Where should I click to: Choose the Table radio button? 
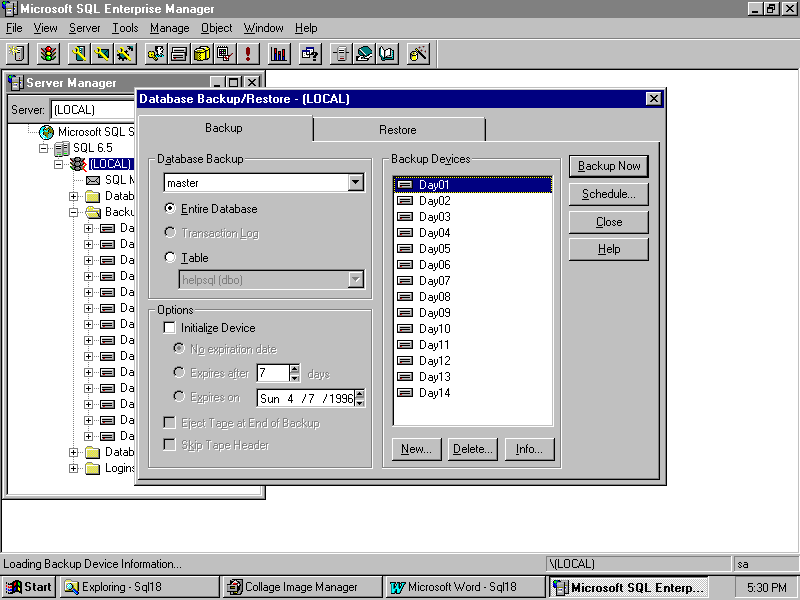pos(170,258)
